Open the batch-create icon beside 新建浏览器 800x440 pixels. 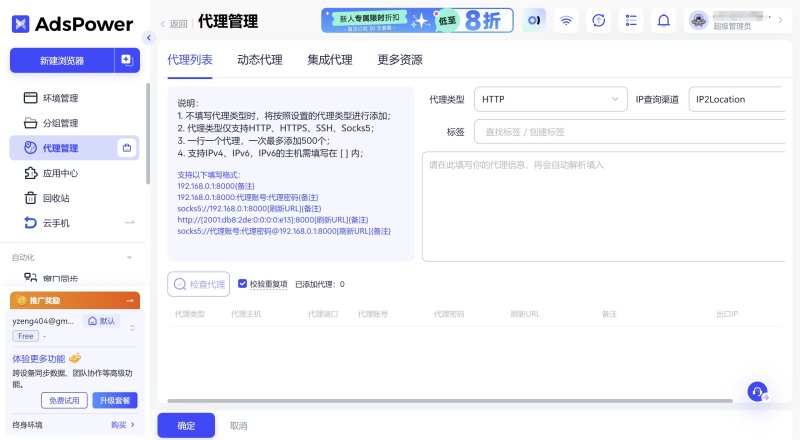(x=127, y=61)
